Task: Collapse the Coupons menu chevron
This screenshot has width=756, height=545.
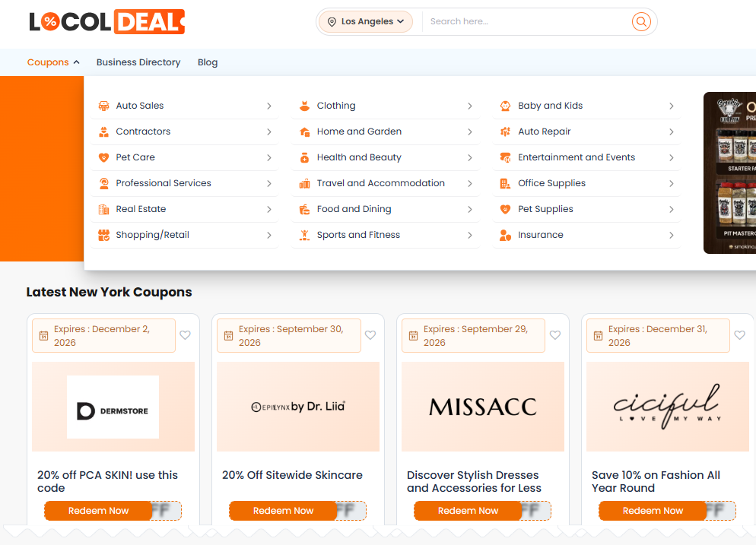Action: (76, 62)
